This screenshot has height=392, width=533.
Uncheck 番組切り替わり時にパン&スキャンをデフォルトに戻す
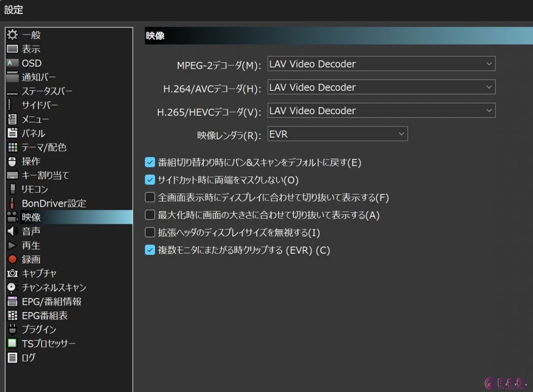(150, 162)
